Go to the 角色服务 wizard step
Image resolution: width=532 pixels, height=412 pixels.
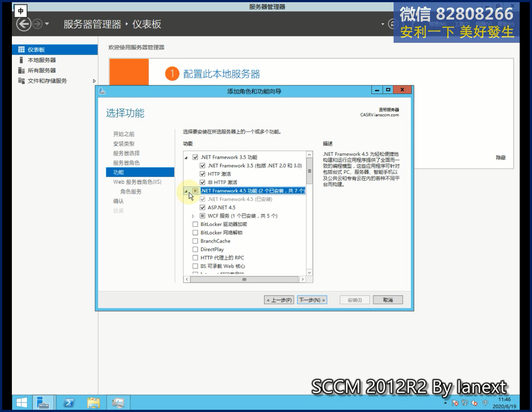click(x=131, y=192)
